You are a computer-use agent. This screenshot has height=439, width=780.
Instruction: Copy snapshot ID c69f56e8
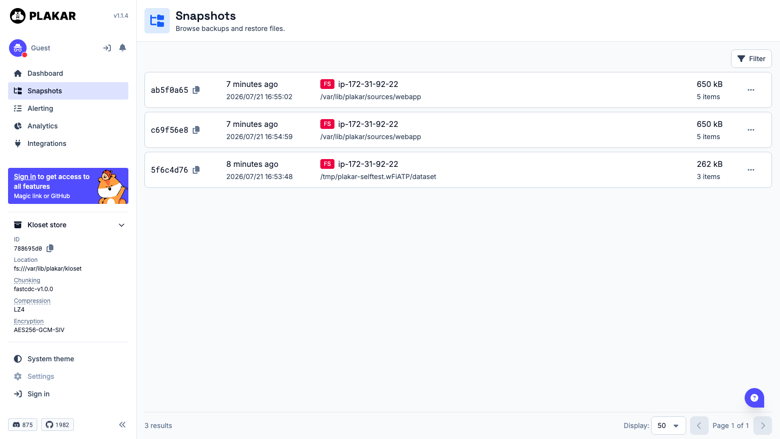[x=196, y=130]
